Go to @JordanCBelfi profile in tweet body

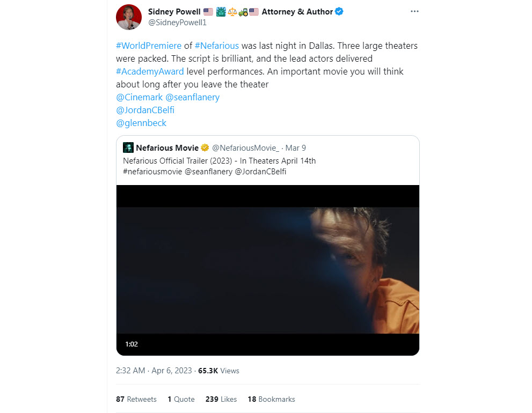(x=145, y=110)
